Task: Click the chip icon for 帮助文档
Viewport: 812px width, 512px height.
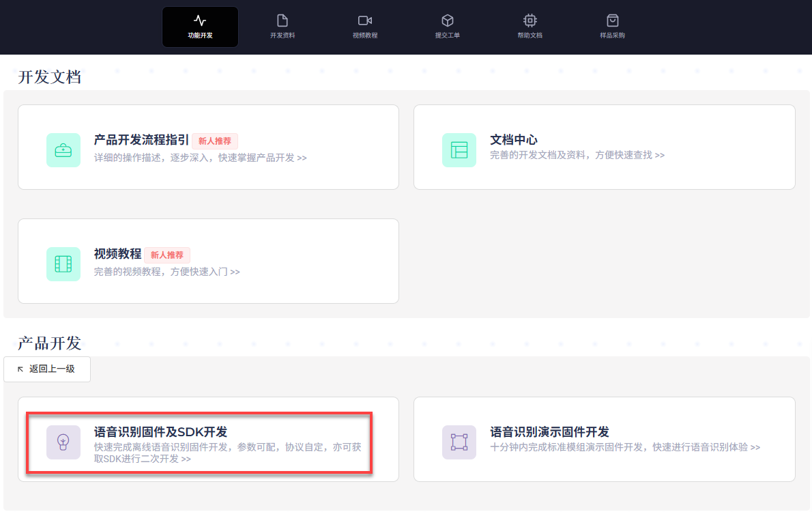Action: click(x=530, y=20)
